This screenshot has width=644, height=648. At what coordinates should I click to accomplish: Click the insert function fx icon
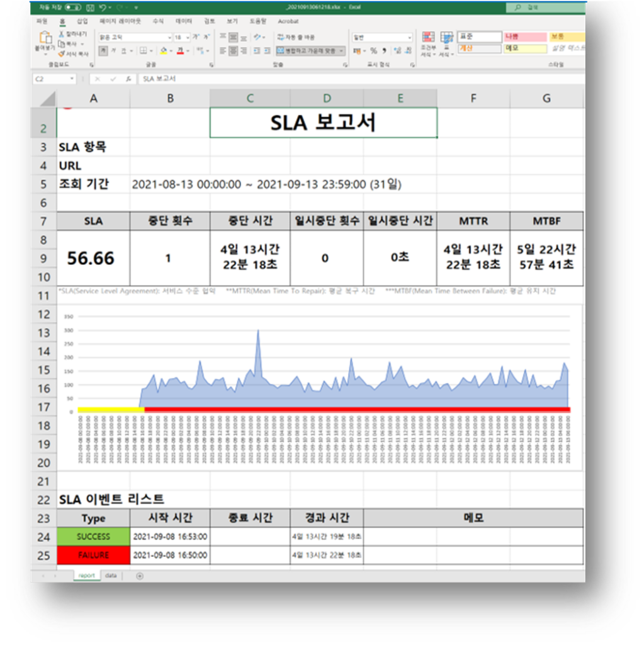tap(128, 79)
